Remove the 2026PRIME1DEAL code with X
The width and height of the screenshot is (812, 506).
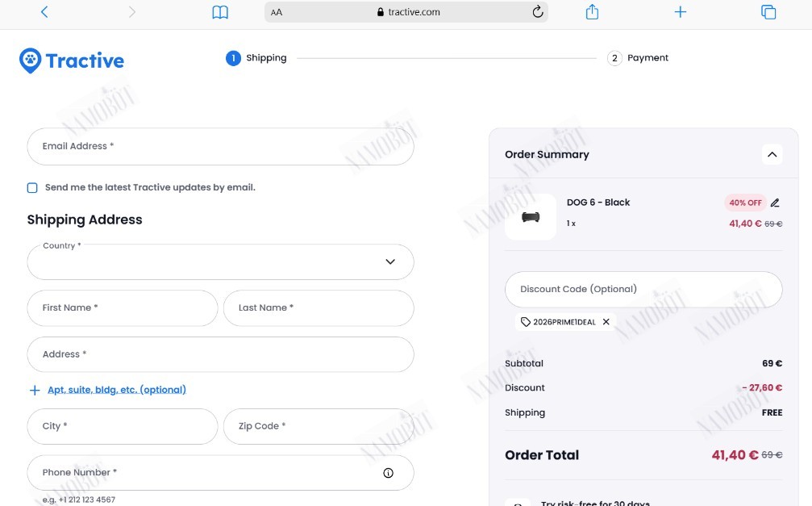tap(606, 322)
